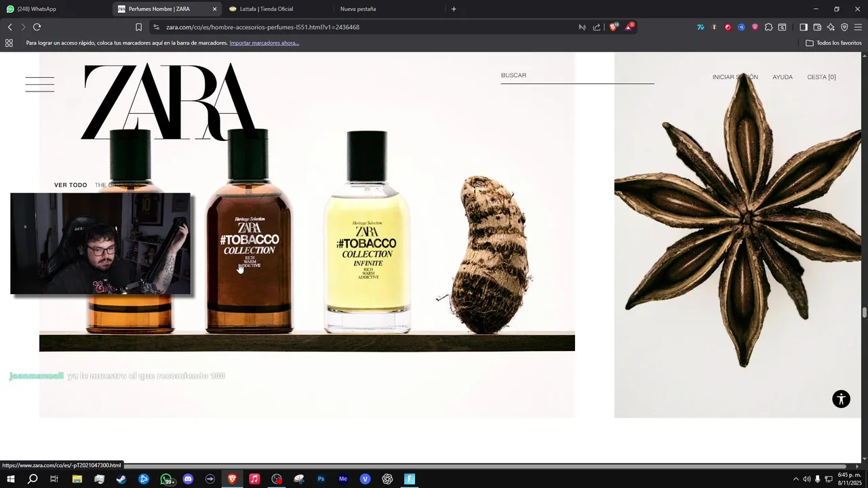Toggle the system volume icon
Image resolution: width=868 pixels, height=488 pixels.
(806, 479)
